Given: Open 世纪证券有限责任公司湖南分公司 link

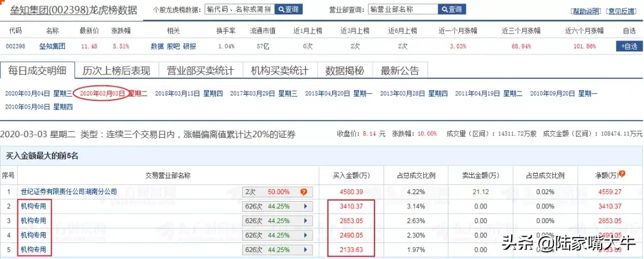Looking at the screenshot, I should tap(68, 192).
